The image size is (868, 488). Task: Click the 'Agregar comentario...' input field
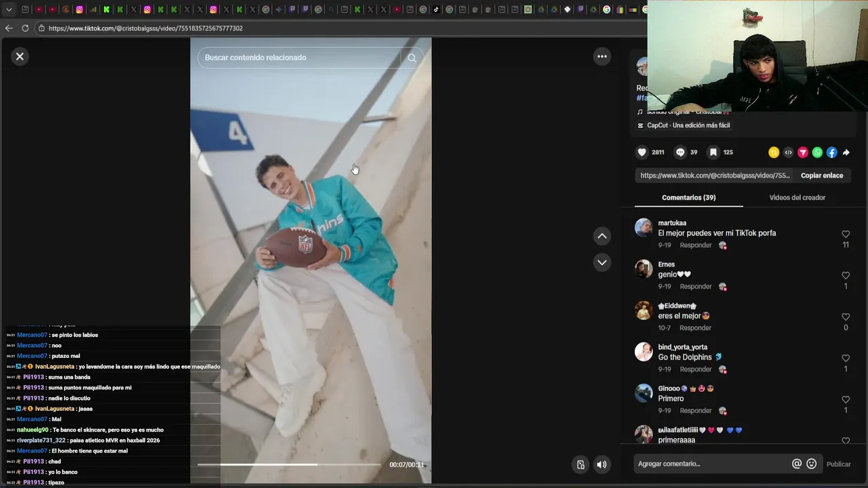712,464
